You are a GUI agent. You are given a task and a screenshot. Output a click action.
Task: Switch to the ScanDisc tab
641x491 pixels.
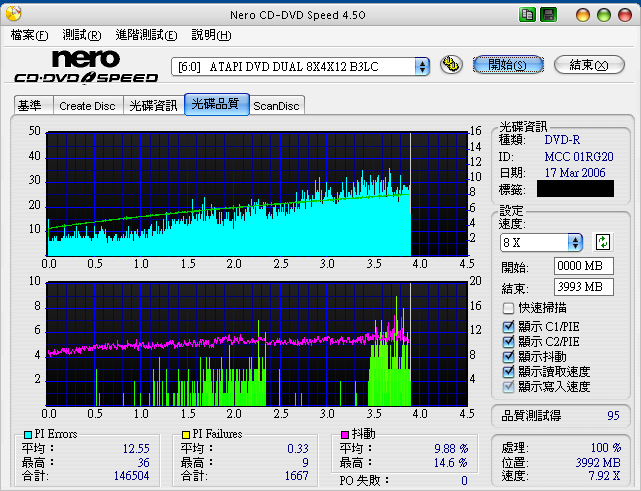click(x=276, y=106)
